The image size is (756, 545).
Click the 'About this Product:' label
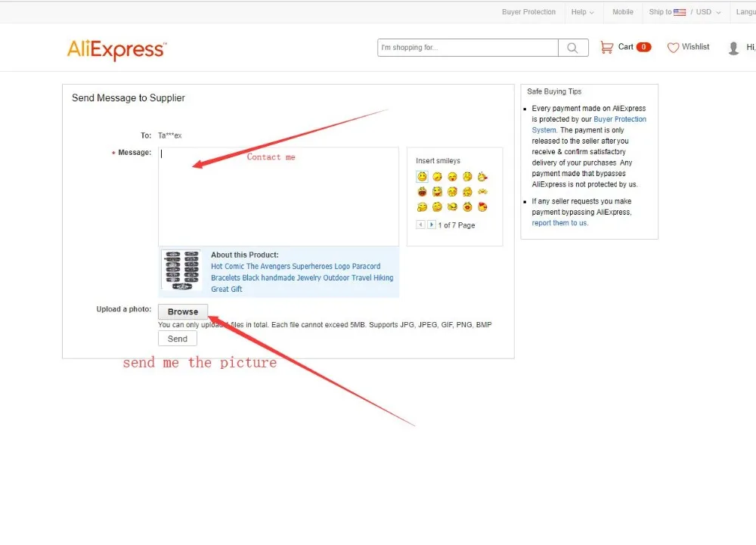[x=244, y=255]
